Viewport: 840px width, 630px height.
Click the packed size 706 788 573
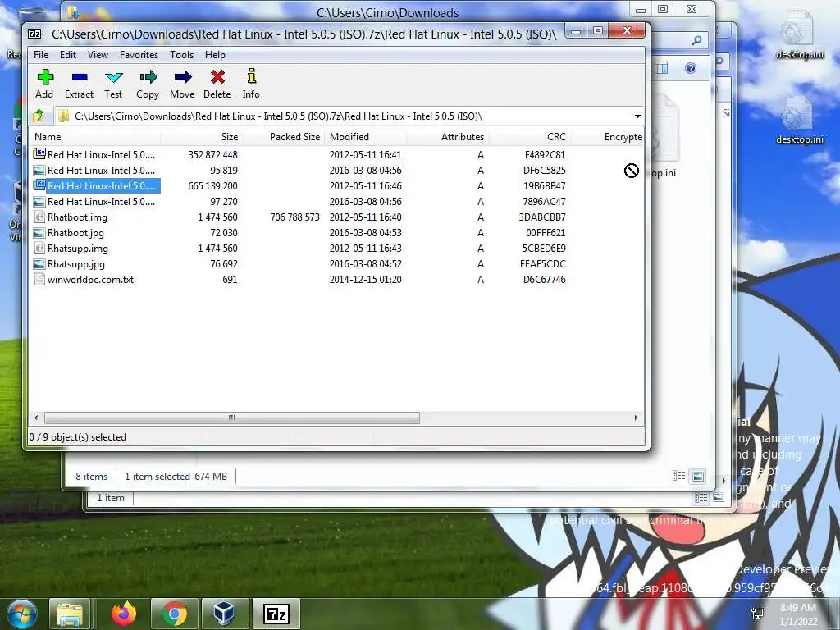point(294,217)
